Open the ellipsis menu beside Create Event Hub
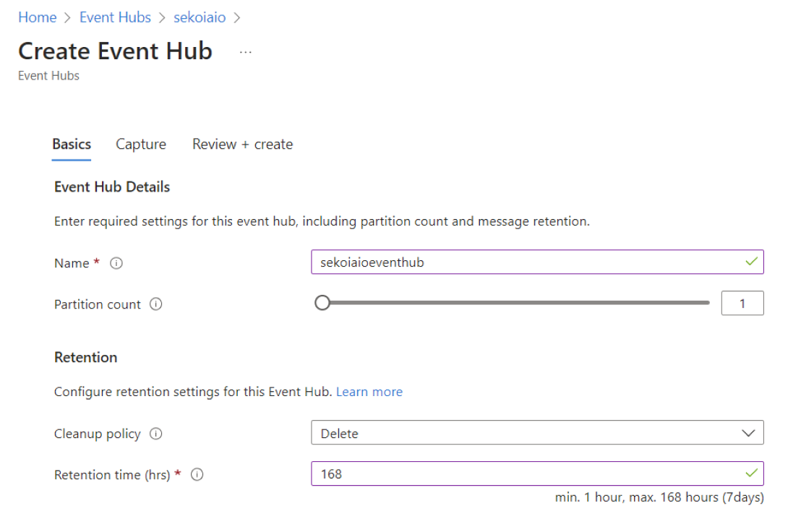This screenshot has height=532, width=801. [246, 52]
